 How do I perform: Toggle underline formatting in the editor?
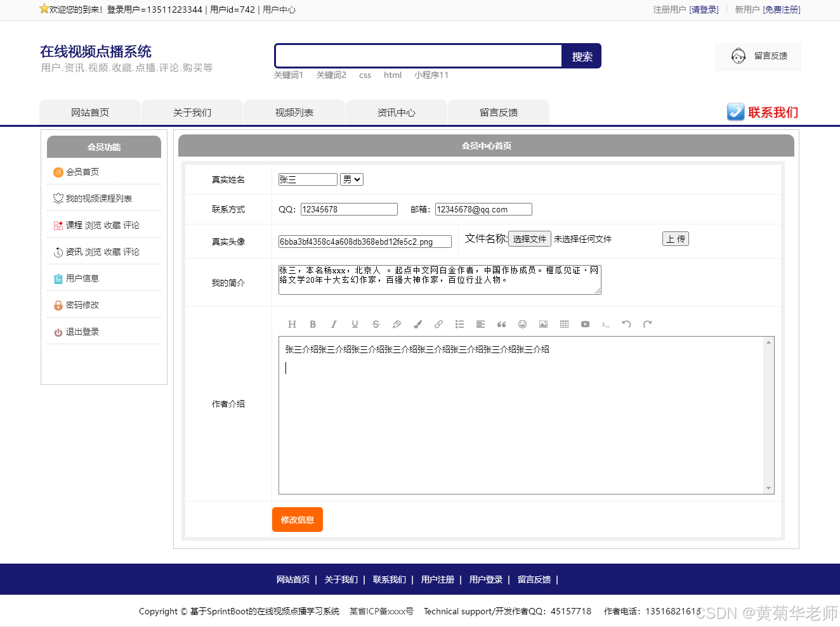pyautogui.click(x=355, y=324)
